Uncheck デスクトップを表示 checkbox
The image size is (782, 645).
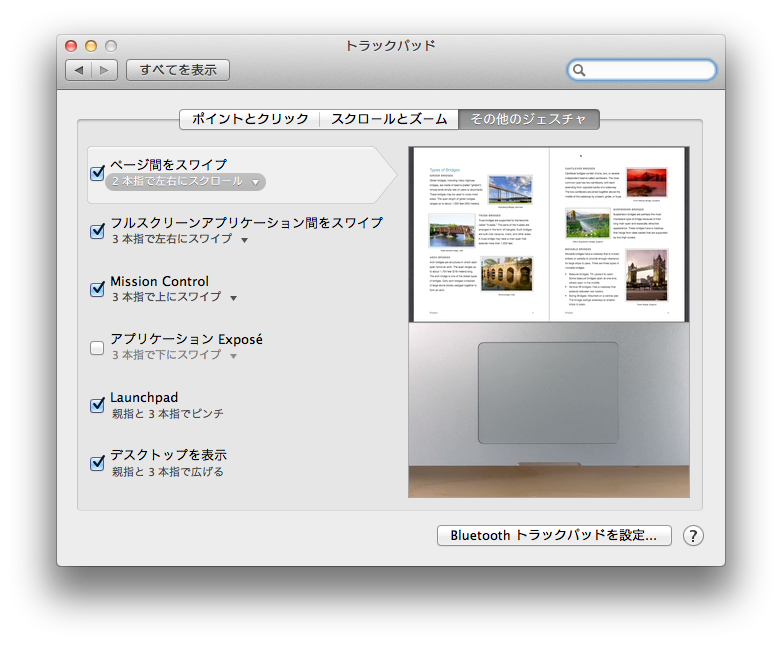[97, 463]
